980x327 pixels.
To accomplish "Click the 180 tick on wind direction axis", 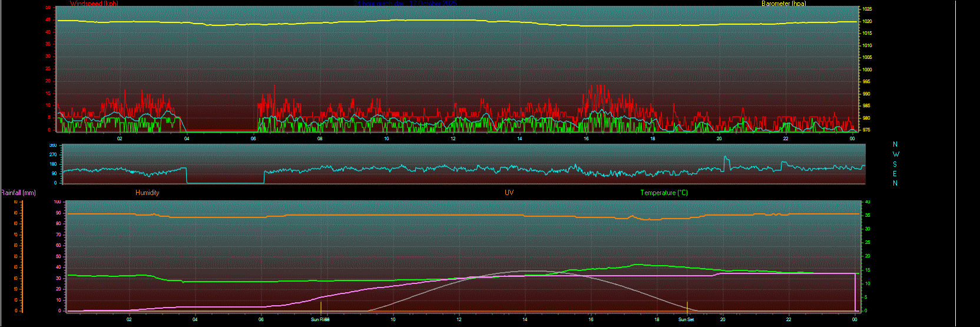I will point(53,164).
